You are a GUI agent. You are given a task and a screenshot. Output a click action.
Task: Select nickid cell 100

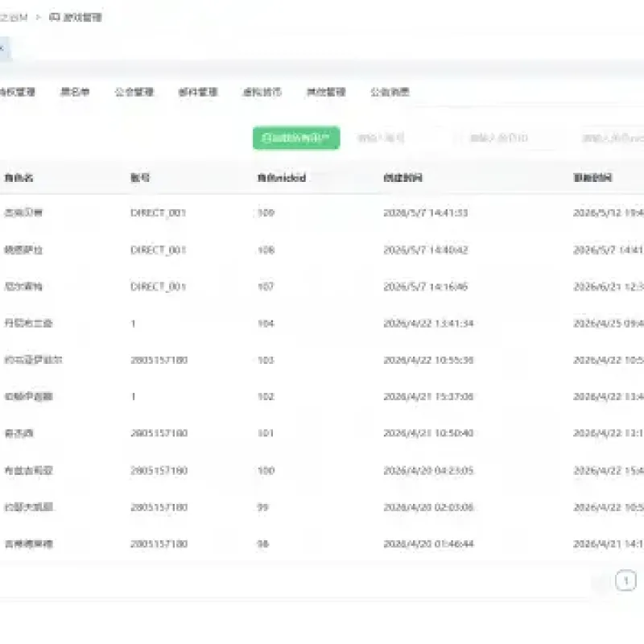click(266, 470)
